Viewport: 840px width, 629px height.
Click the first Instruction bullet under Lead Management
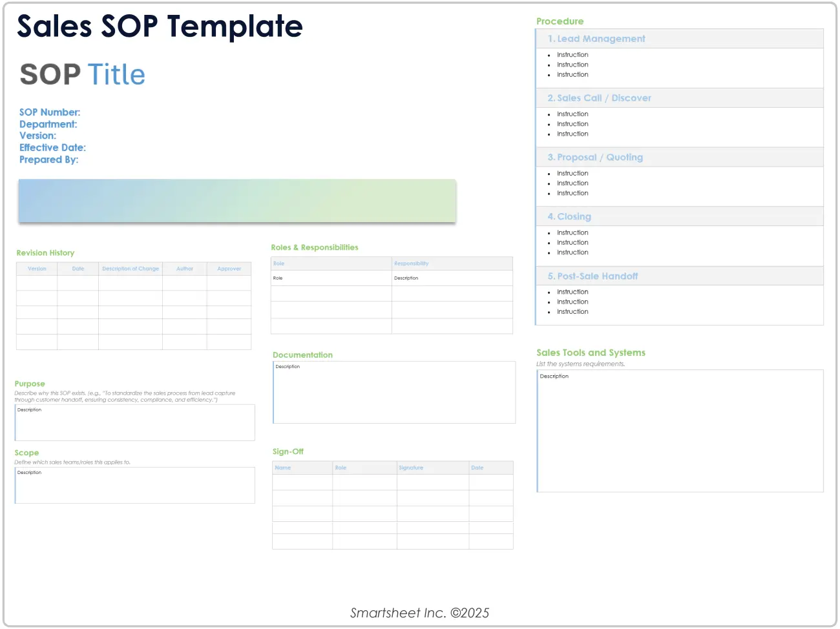(x=572, y=54)
